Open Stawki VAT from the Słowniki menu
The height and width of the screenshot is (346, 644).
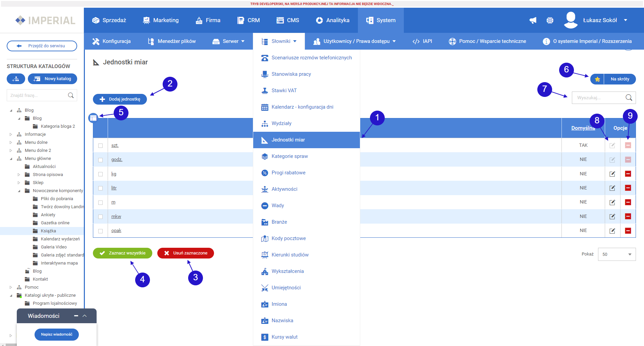pos(284,91)
